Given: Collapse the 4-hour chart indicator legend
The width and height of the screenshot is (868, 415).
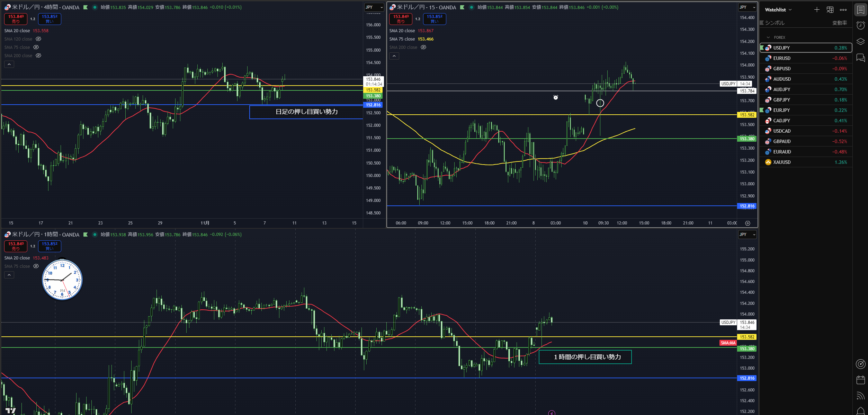Looking at the screenshot, I should point(9,64).
